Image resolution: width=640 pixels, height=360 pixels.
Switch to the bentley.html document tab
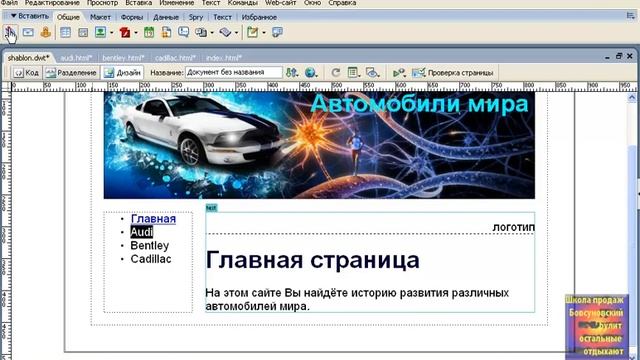[123, 58]
